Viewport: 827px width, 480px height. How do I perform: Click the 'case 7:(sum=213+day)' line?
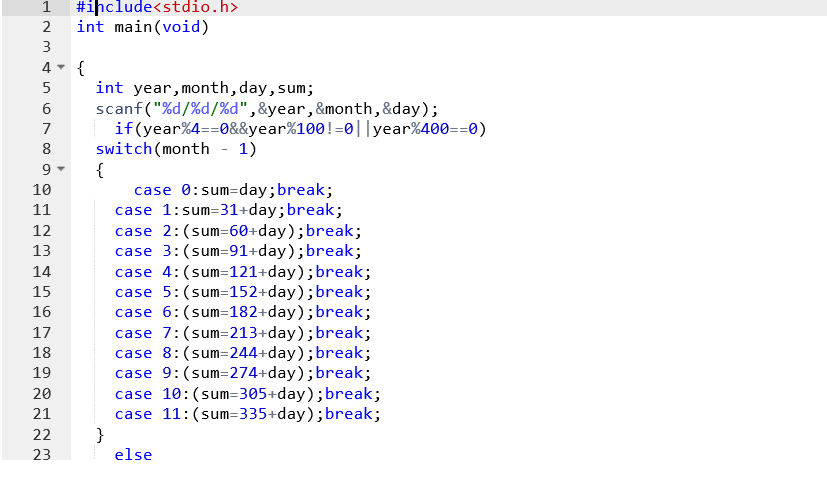(x=243, y=333)
